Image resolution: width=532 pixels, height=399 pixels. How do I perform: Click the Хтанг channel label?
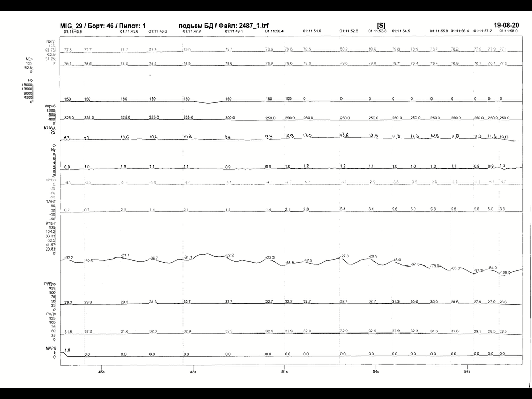tap(50, 223)
